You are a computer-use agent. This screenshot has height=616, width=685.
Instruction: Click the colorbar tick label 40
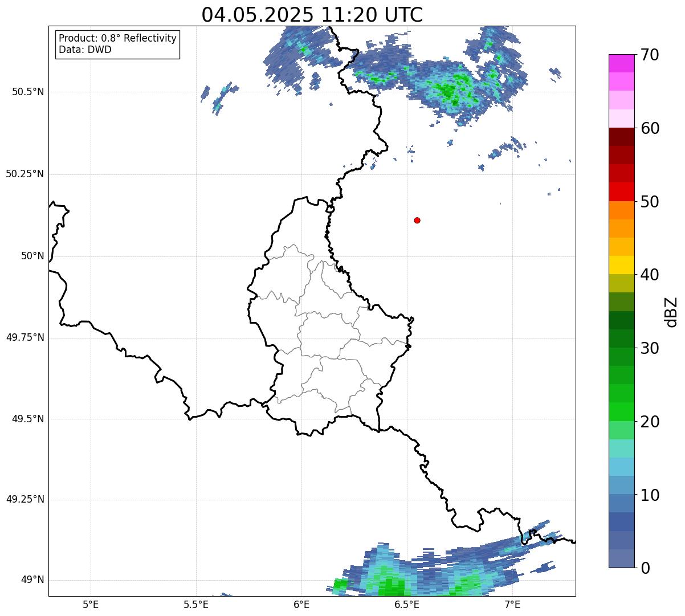pyautogui.click(x=650, y=275)
